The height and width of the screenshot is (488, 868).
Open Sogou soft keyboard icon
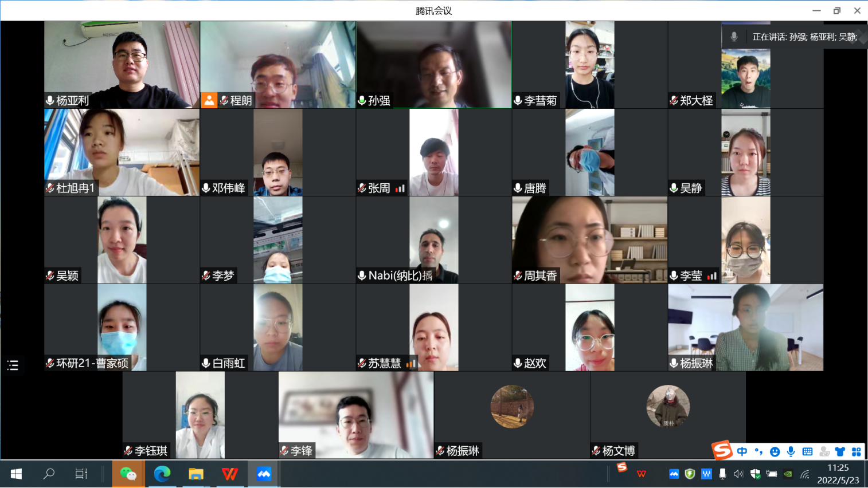(807, 451)
